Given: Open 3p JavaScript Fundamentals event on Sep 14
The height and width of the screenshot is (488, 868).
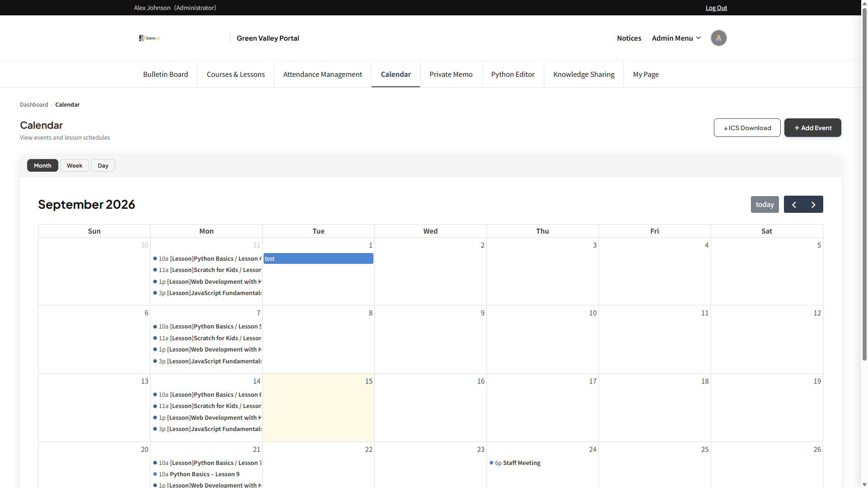Looking at the screenshot, I should pyautogui.click(x=207, y=429).
